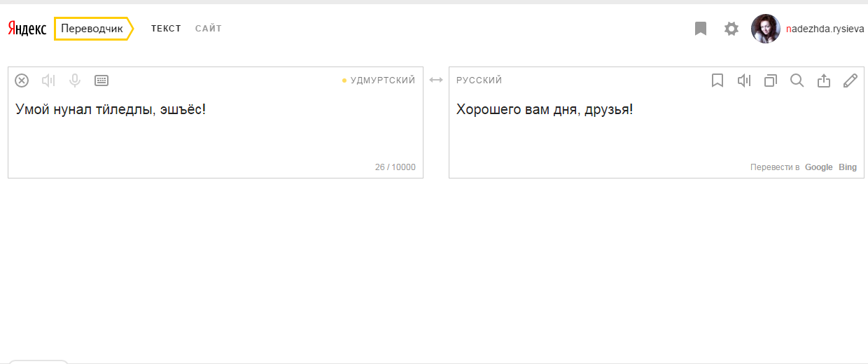Listen to the Udmurt source text
The image size is (868, 364).
48,80
